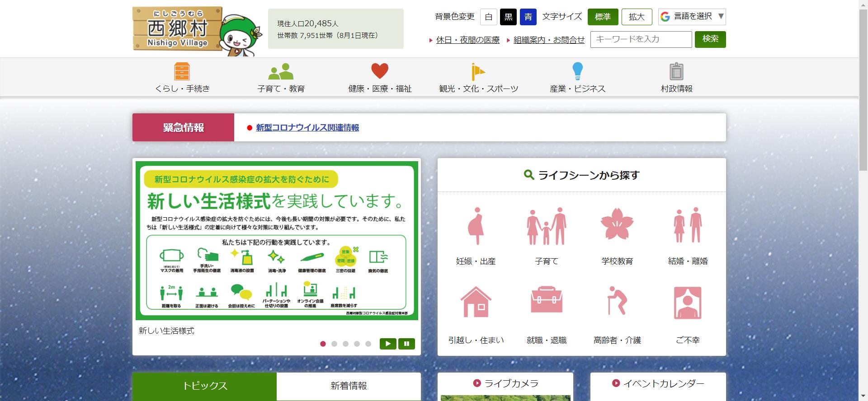Open the 言語を選択 language dropdown

(692, 17)
